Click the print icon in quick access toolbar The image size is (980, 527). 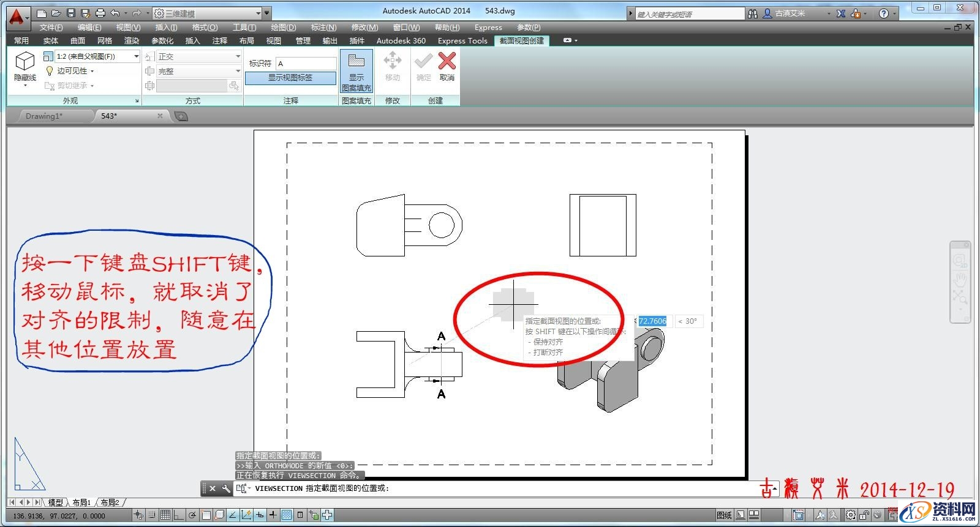tap(100, 13)
